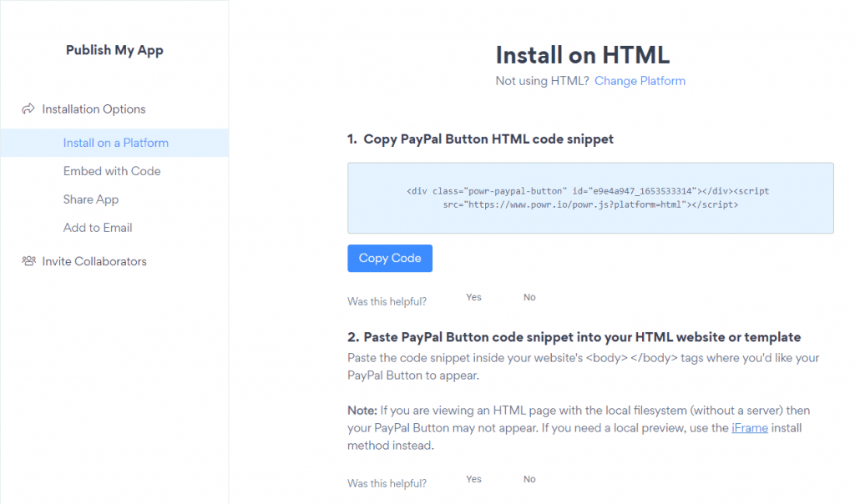Click the paragraph starting "Paste the code snippet inside"
The image size is (855, 504).
click(584, 366)
